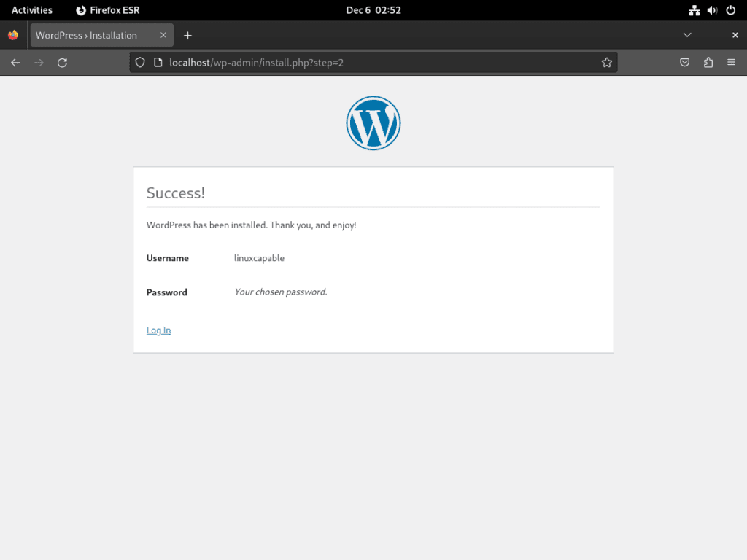Bookmark this page with the star icon
Viewport: 747px width, 560px height.
607,63
